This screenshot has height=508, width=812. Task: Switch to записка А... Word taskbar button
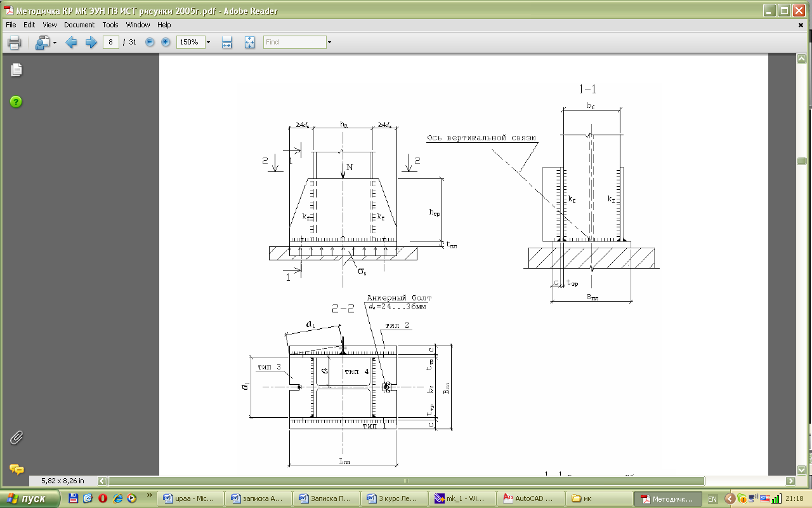click(258, 498)
